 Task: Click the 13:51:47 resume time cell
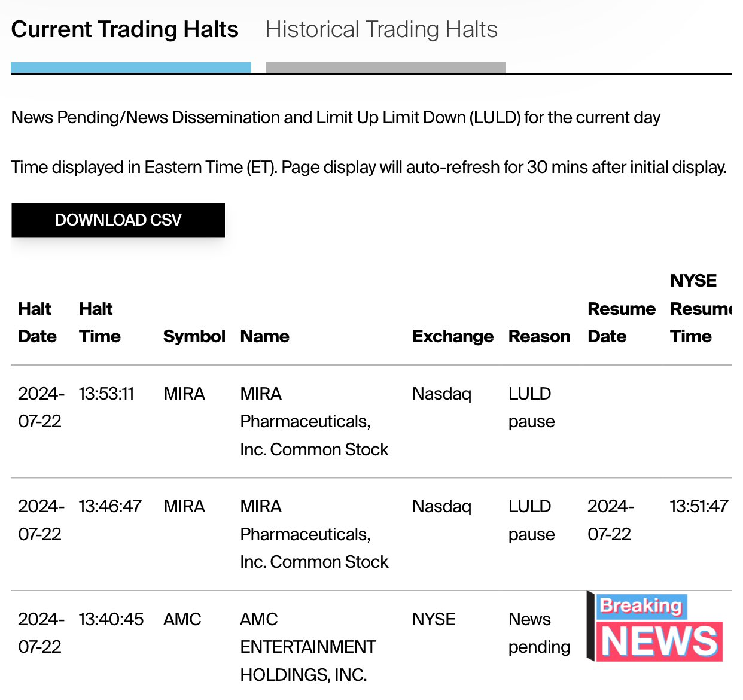pos(699,506)
